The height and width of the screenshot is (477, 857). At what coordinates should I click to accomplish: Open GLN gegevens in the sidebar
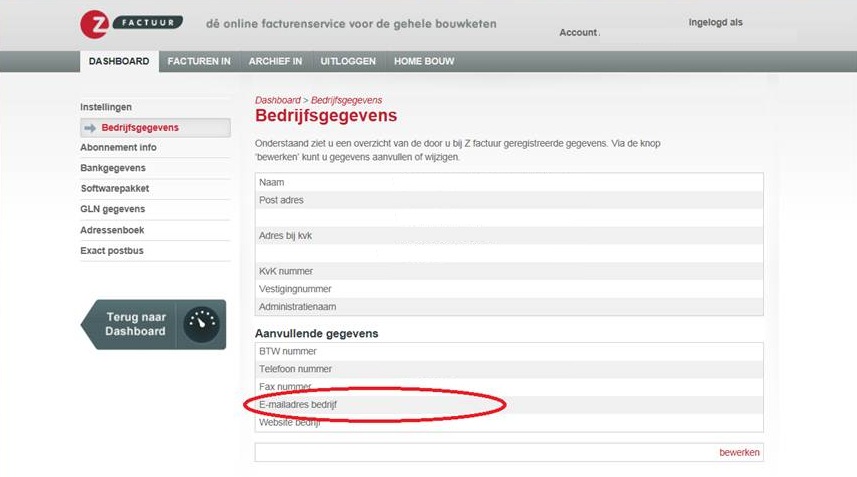[113, 209]
